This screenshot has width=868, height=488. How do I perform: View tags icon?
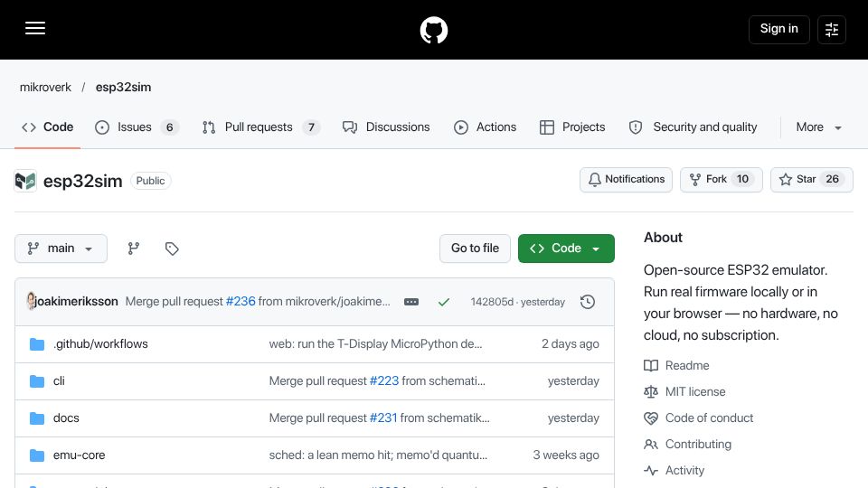(x=172, y=249)
